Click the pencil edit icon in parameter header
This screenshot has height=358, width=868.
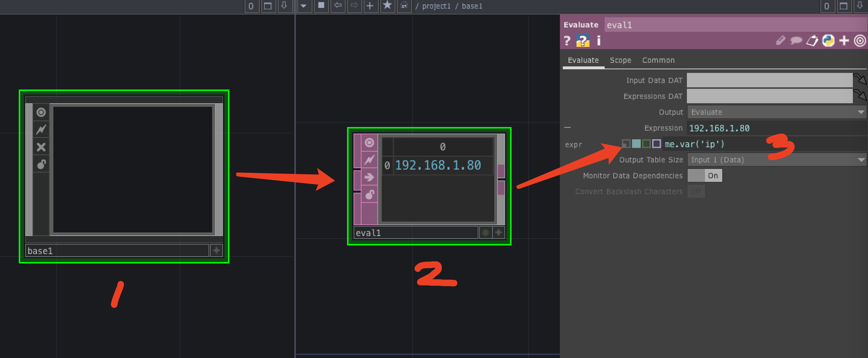pyautogui.click(x=780, y=41)
